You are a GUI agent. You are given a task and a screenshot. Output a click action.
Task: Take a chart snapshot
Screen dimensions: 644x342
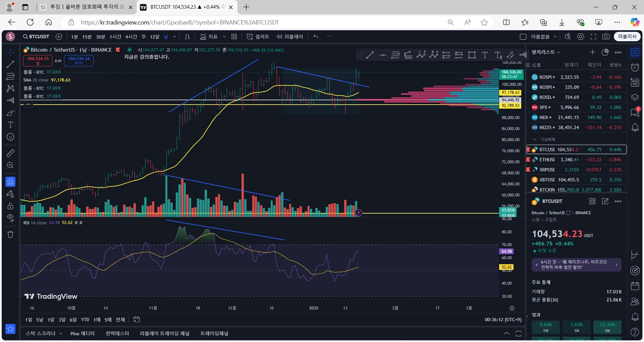coord(606,37)
